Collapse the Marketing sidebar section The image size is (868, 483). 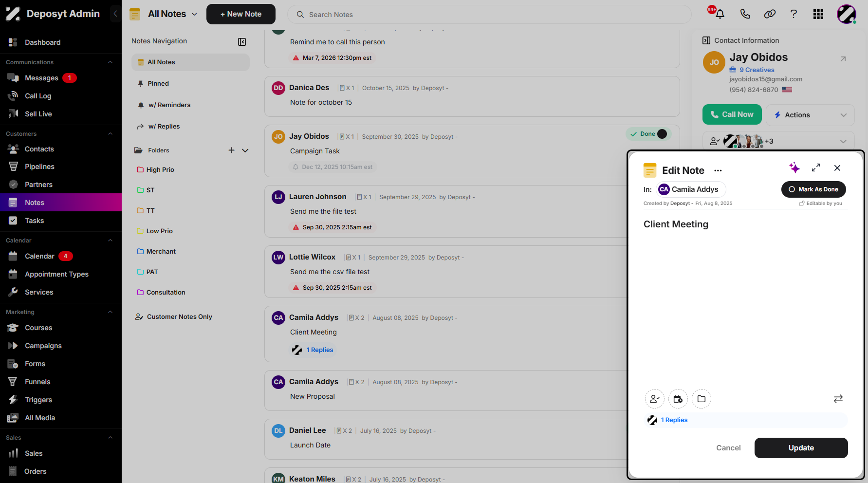point(110,312)
